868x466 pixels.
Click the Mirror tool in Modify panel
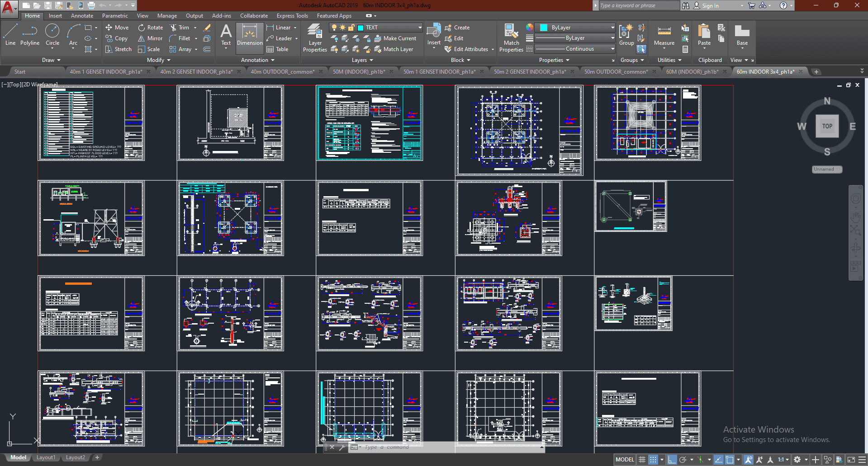pos(150,38)
